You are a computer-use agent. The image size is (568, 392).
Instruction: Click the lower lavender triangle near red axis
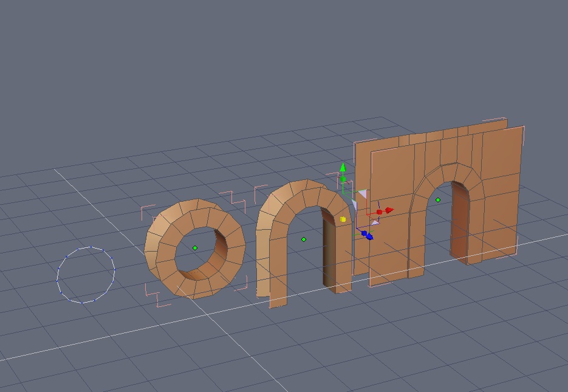click(375, 223)
